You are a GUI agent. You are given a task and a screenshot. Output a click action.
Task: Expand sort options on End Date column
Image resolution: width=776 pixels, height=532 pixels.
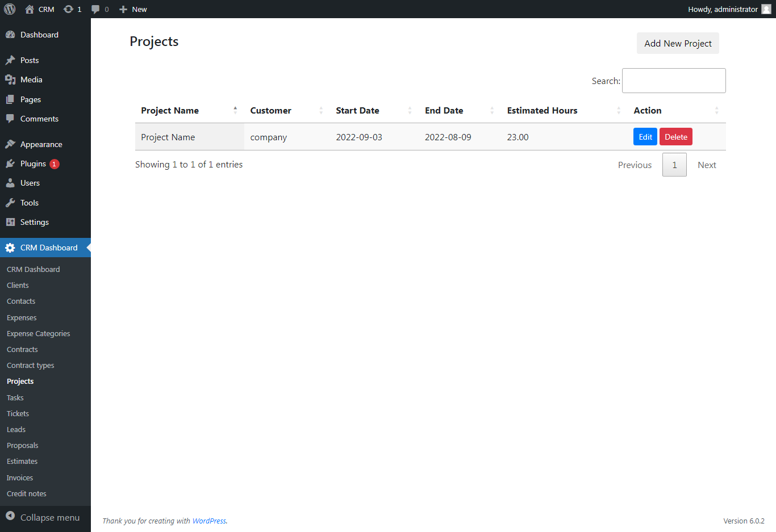[x=493, y=110]
